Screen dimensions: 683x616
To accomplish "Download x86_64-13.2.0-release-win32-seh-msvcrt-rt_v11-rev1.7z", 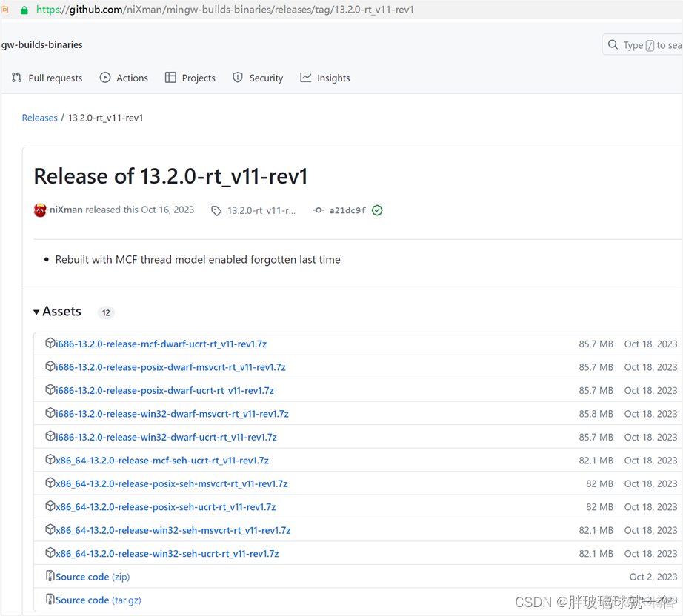I will pos(173,530).
